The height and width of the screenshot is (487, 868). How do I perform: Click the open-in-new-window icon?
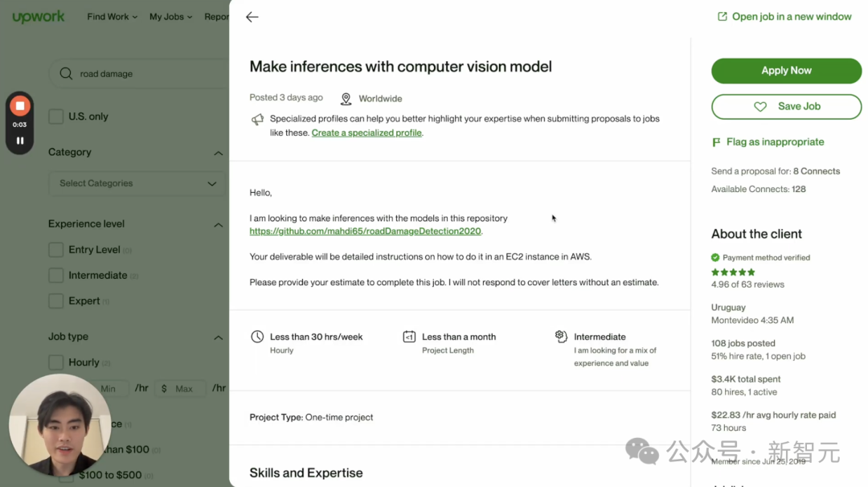[x=723, y=17]
